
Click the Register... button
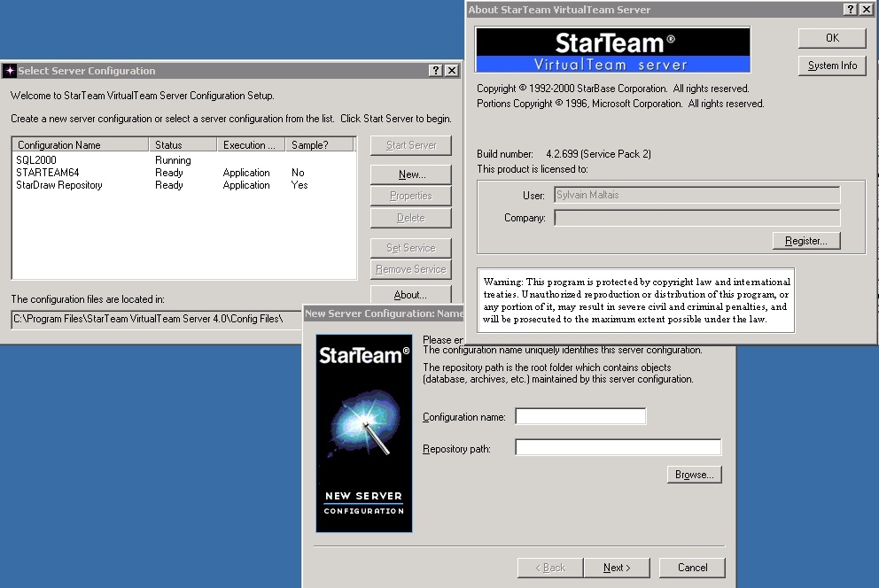(806, 241)
